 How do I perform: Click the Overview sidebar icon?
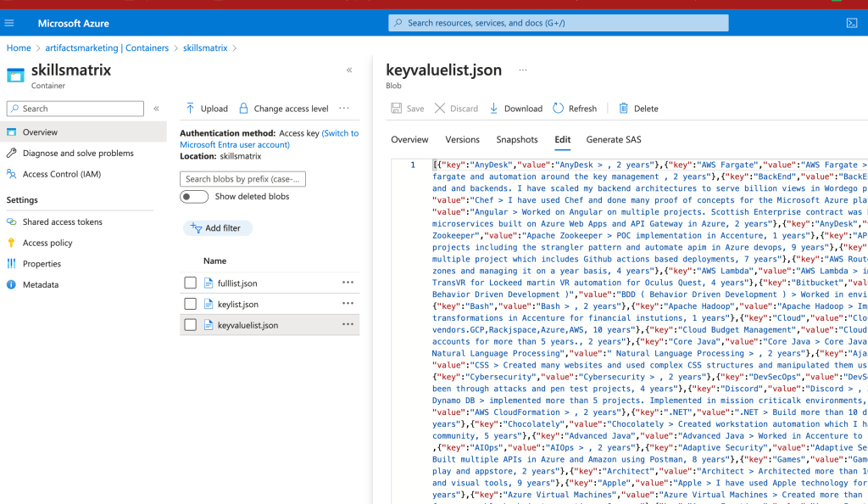pyautogui.click(x=11, y=132)
